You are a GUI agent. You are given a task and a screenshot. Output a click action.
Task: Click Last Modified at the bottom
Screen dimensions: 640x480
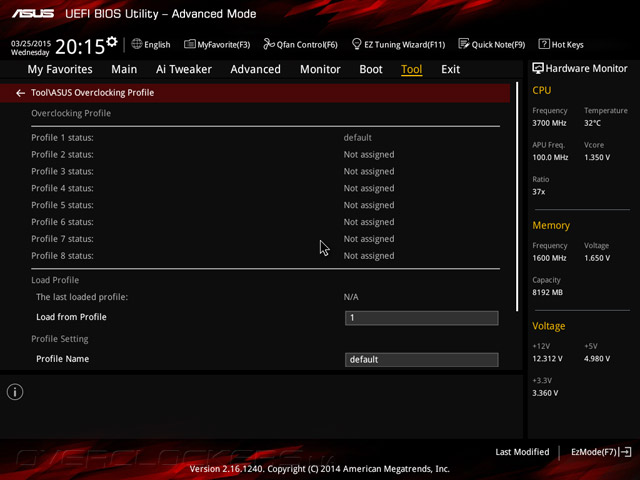(522, 452)
